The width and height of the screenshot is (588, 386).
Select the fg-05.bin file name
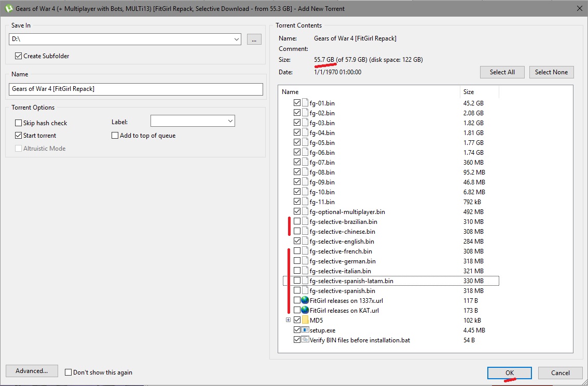pyautogui.click(x=322, y=143)
